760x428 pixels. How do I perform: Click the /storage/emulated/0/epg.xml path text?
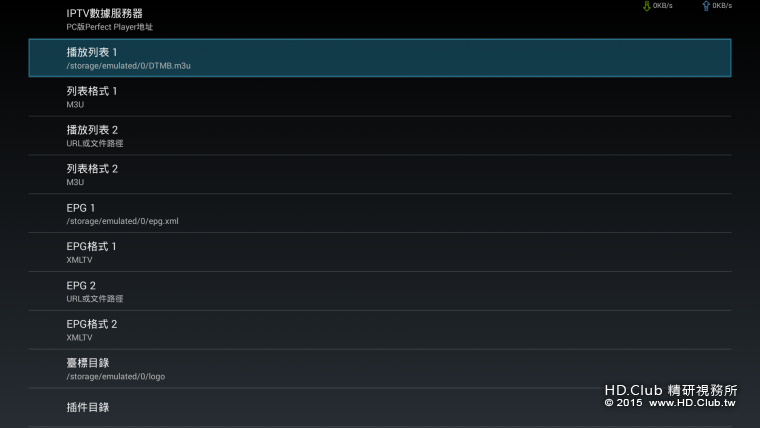pos(122,221)
